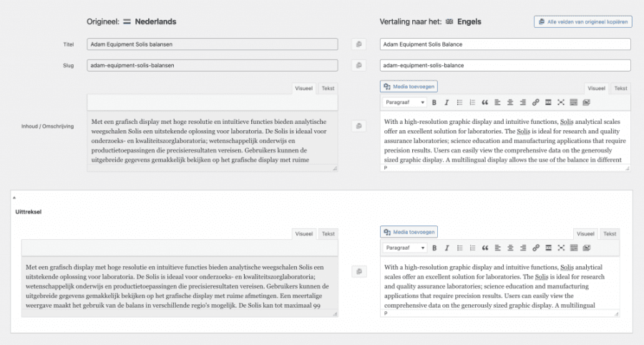
Task: Align center in Uittreksel editor
Action: (x=510, y=248)
